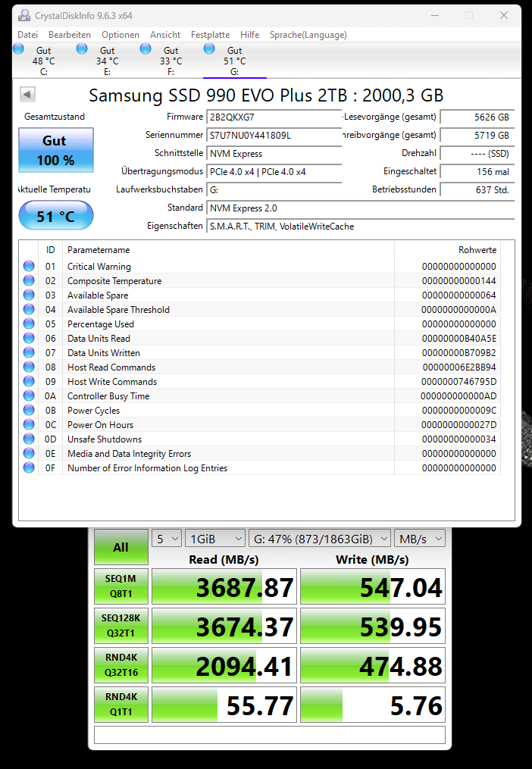The width and height of the screenshot is (532, 769).
Task: Click status orb for Error Information Log Entries
Action: [29, 467]
